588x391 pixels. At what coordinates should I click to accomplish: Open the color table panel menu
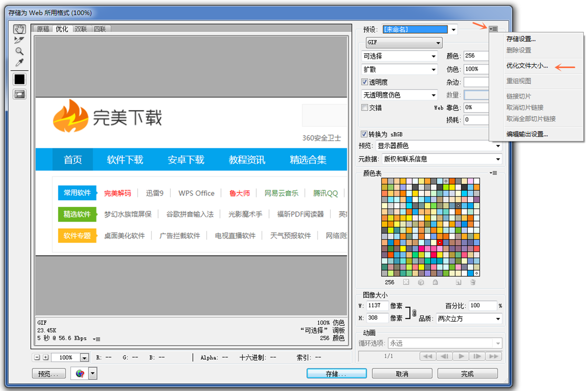tap(493, 173)
